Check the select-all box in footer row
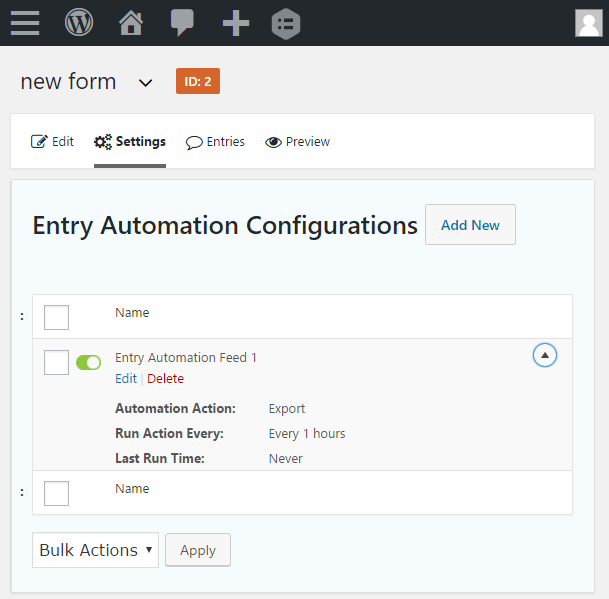This screenshot has height=599, width=609. [x=56, y=493]
